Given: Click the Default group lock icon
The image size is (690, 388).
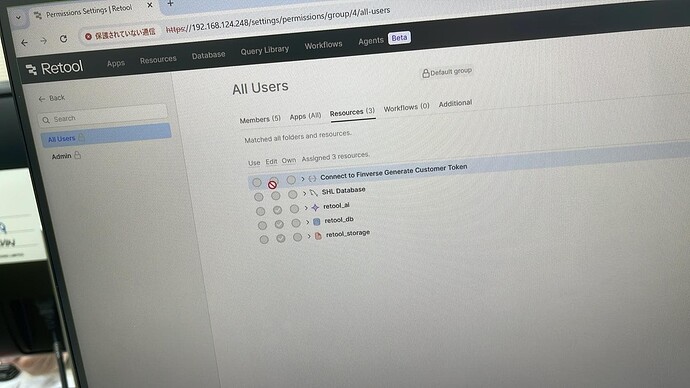Looking at the screenshot, I should coord(426,73).
